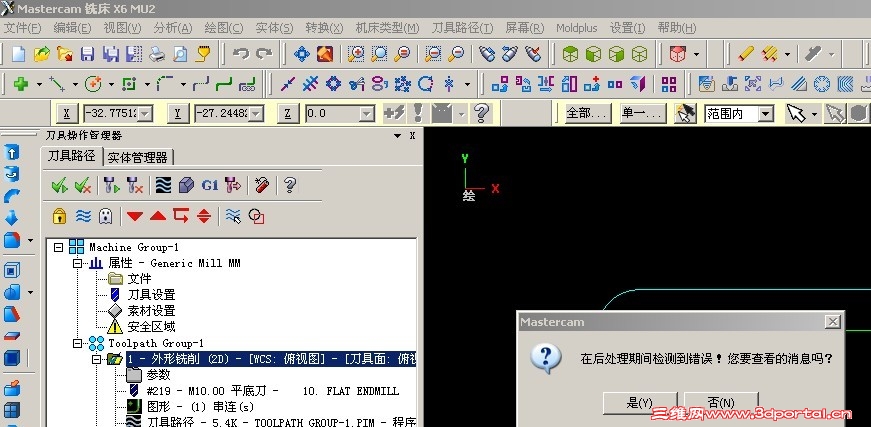Viewport: 871px width, 427px height.
Task: Click the New file icon
Action: tap(18, 54)
